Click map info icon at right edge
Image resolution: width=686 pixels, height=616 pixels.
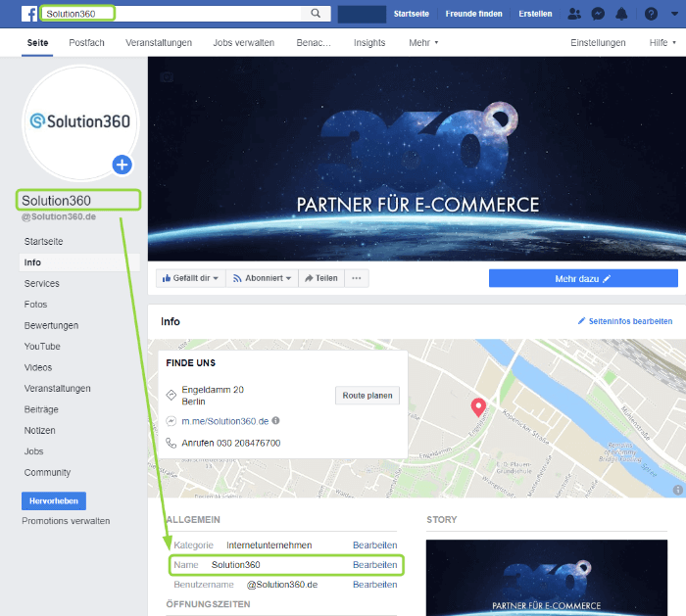(678, 490)
